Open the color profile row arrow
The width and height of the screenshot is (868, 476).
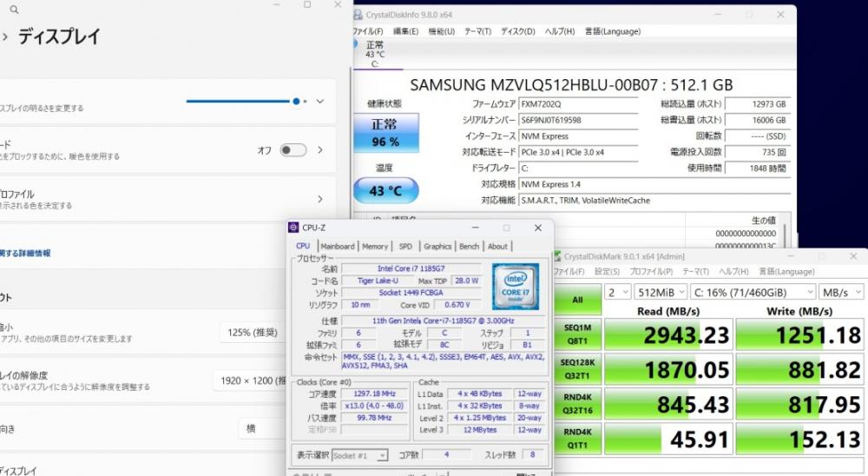320,199
